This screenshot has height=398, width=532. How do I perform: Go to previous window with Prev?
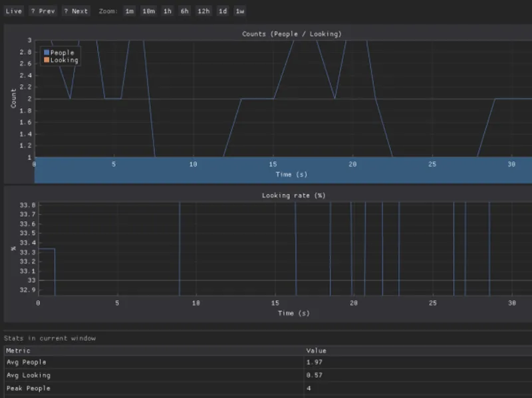[43, 11]
